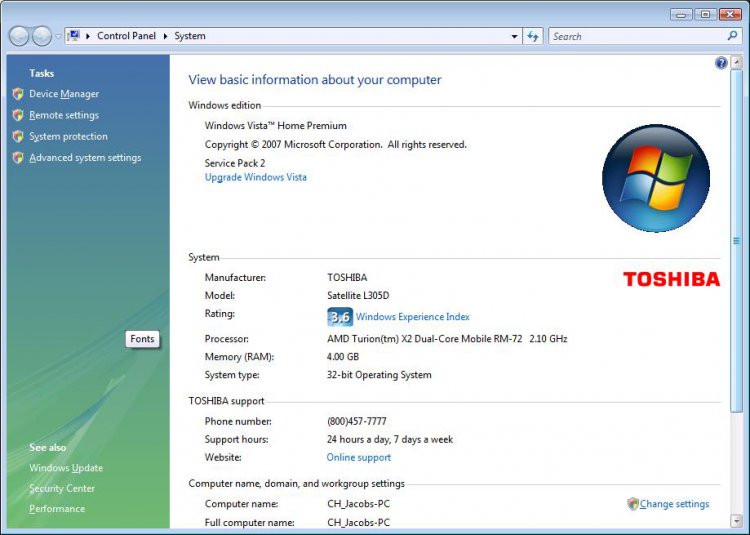The image size is (750, 535).
Task: Click the Service Pack 2 text
Action: click(235, 163)
